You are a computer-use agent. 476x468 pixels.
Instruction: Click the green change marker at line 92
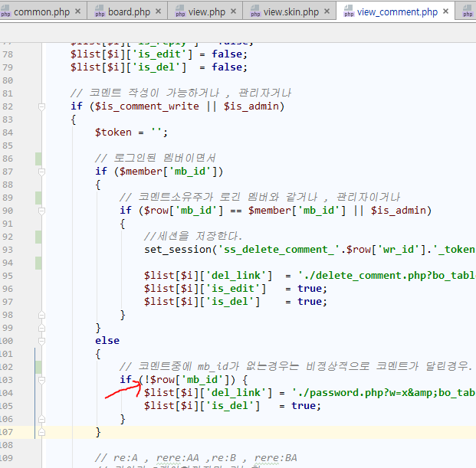pyautogui.click(x=38, y=237)
